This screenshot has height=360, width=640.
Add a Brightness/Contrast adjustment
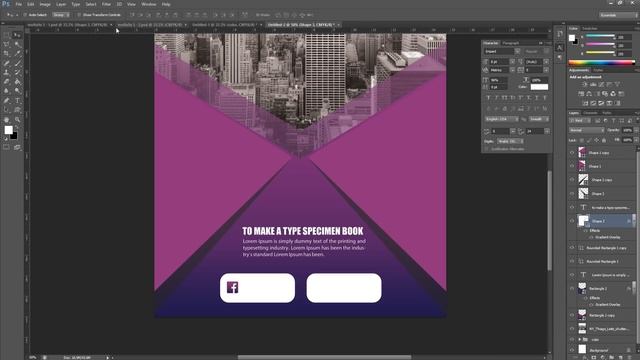(584, 84)
